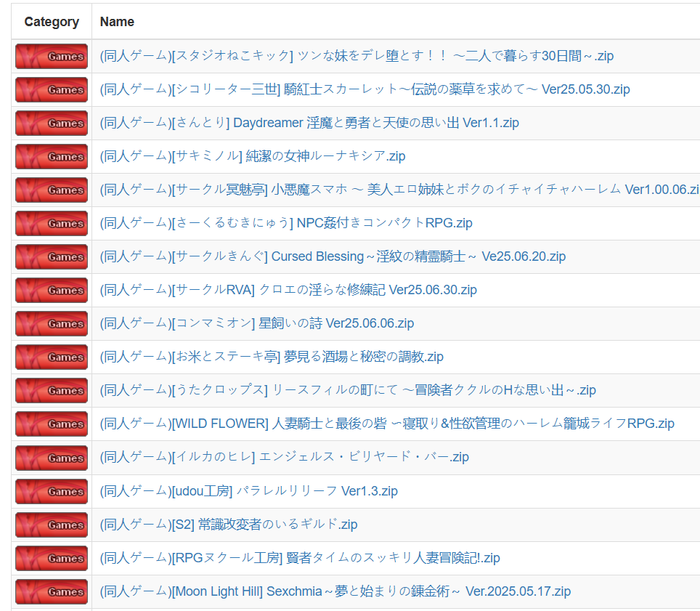Click the Games icon in the お米とステーキ亭 row
Screen dimensions: 700x611
(52, 357)
